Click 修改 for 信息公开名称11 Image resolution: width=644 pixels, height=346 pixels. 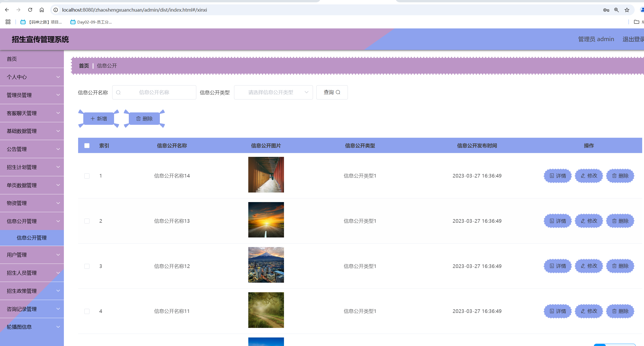pos(589,311)
